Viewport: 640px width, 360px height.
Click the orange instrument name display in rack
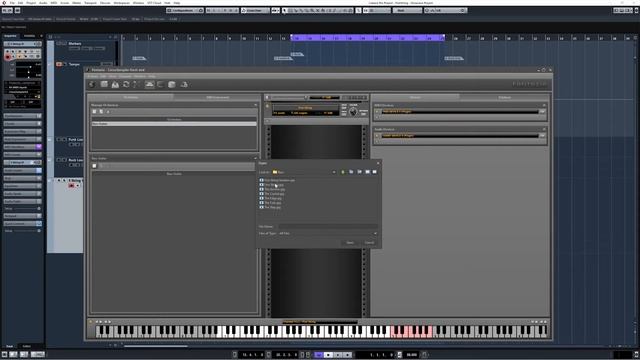(x=305, y=108)
